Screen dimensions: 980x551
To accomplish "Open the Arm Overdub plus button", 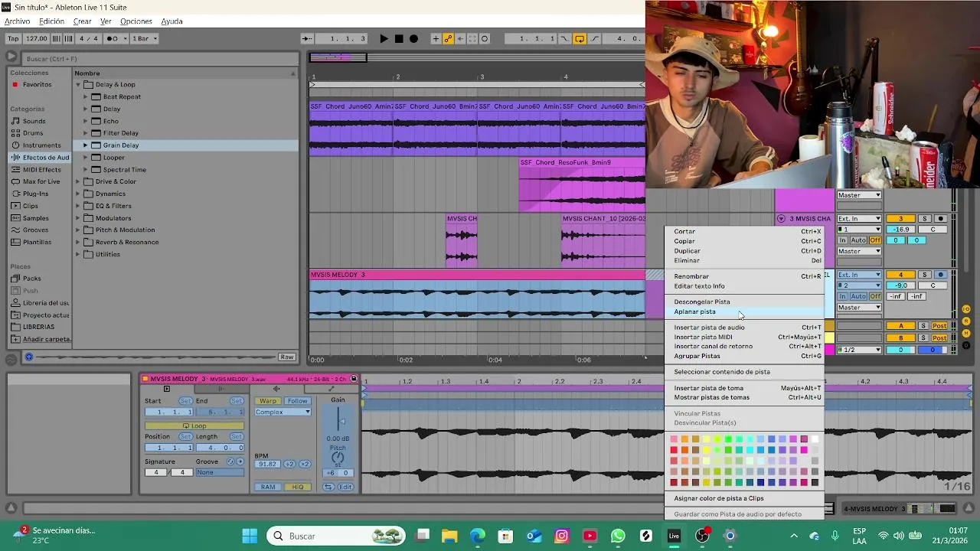I will click(436, 38).
